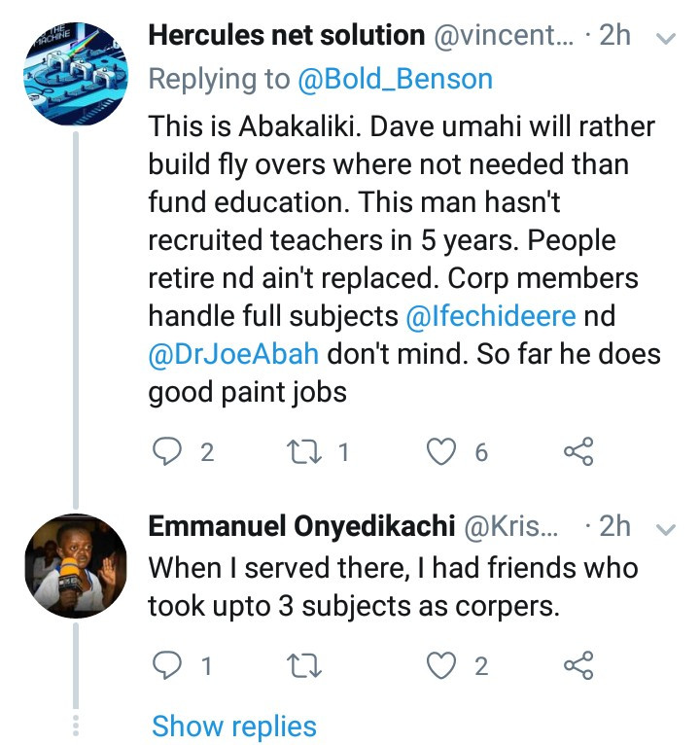Viewport: 700px width, 745px height.
Task: Open the @DrJoeAbah mention
Action: (233, 353)
